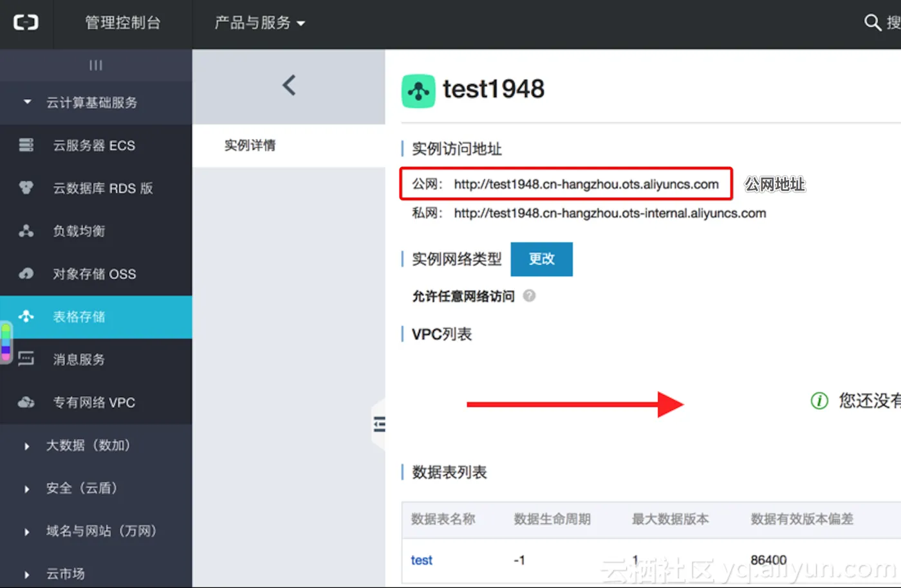Click VPC列表 section heading

pos(442,335)
